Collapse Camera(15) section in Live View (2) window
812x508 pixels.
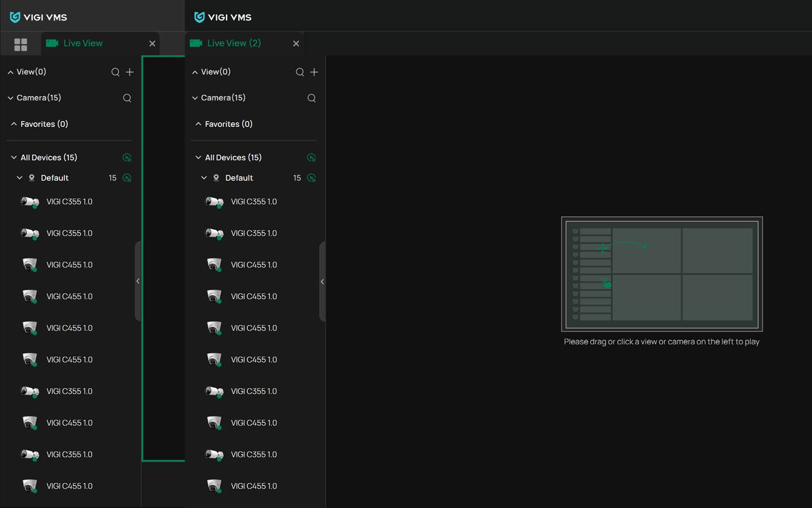click(195, 98)
